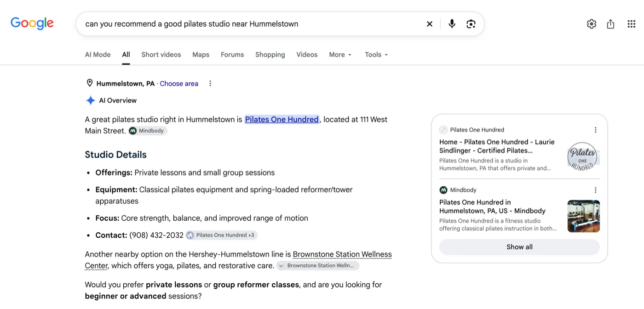Click the Mindbody studio photo thumbnail
The width and height of the screenshot is (644, 309).
coord(584,216)
